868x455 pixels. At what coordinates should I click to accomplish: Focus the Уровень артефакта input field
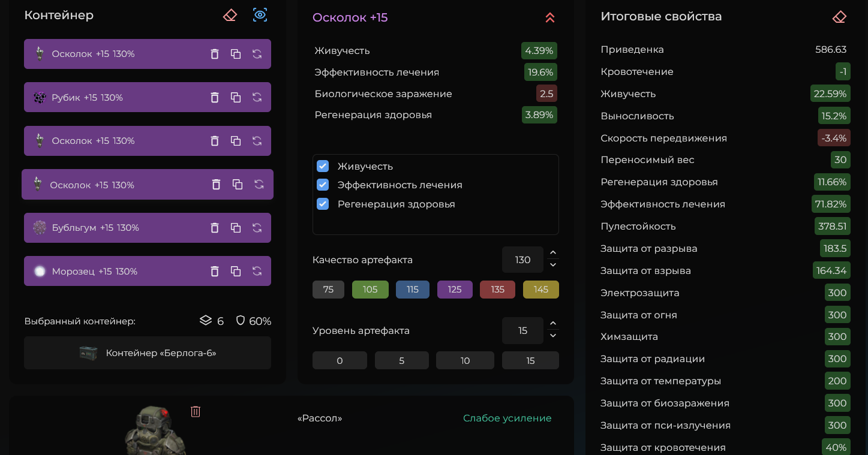pyautogui.click(x=522, y=330)
